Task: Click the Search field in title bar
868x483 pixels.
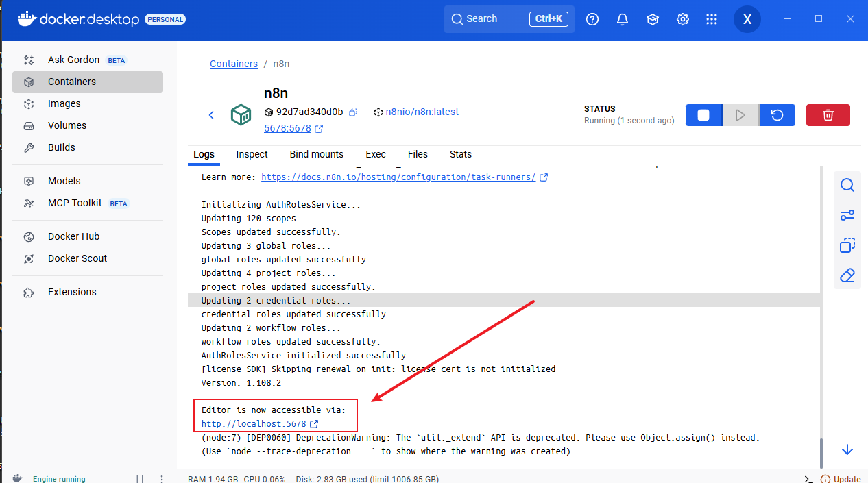Action: point(509,19)
